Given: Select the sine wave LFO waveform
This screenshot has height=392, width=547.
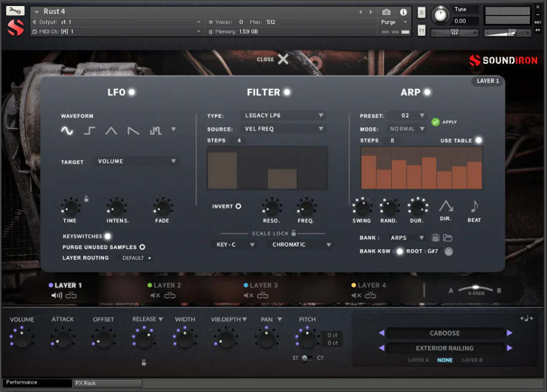Looking at the screenshot, I should (67, 131).
